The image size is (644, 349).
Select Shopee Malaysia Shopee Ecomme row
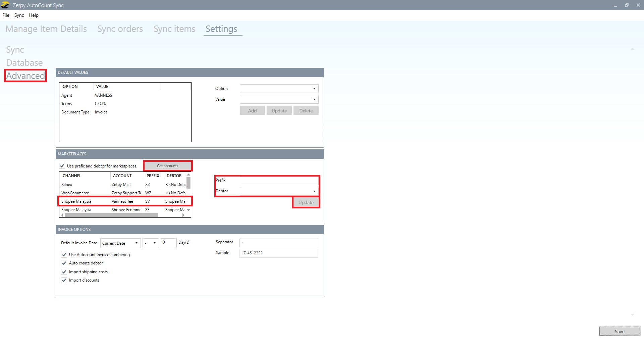[x=123, y=210]
